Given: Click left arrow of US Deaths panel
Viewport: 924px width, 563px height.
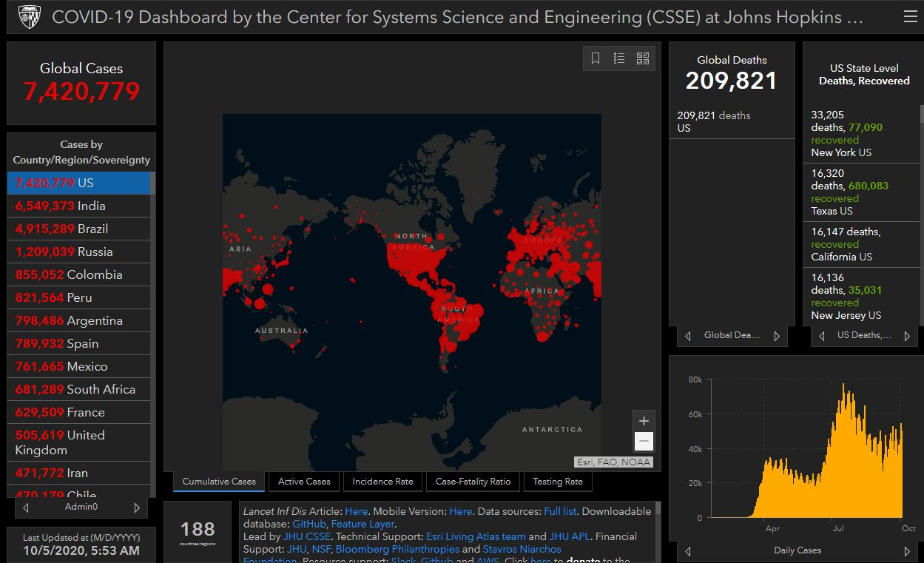Looking at the screenshot, I should click(x=821, y=336).
